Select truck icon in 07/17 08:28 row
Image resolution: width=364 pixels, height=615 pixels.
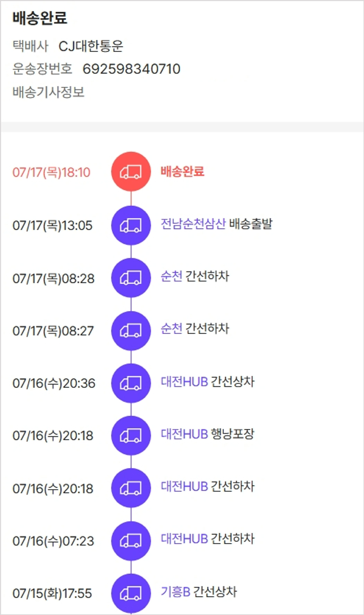[131, 278]
